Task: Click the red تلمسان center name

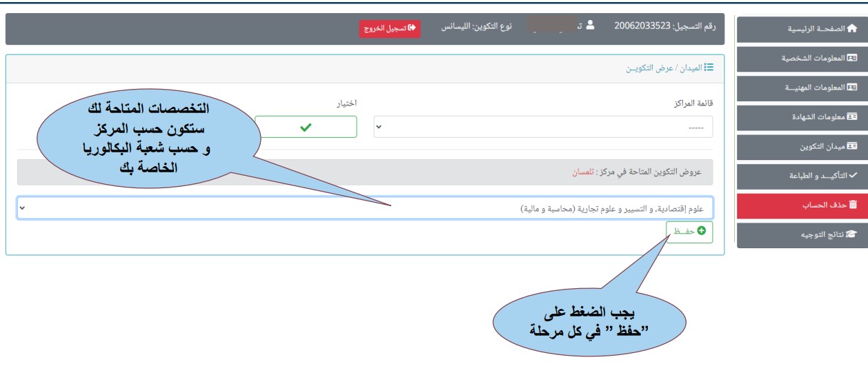Action: tap(582, 172)
